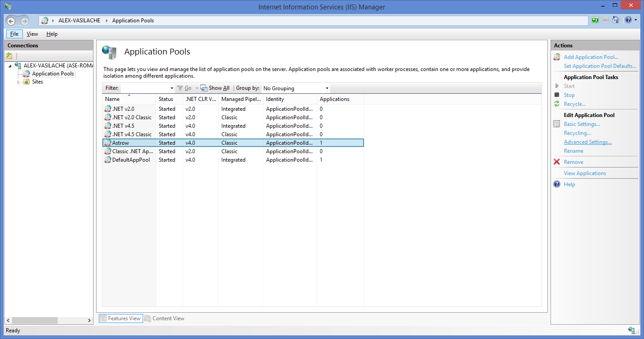The width and height of the screenshot is (644, 339).
Task: Click Set Application Pool Defaults link
Action: 600,66
